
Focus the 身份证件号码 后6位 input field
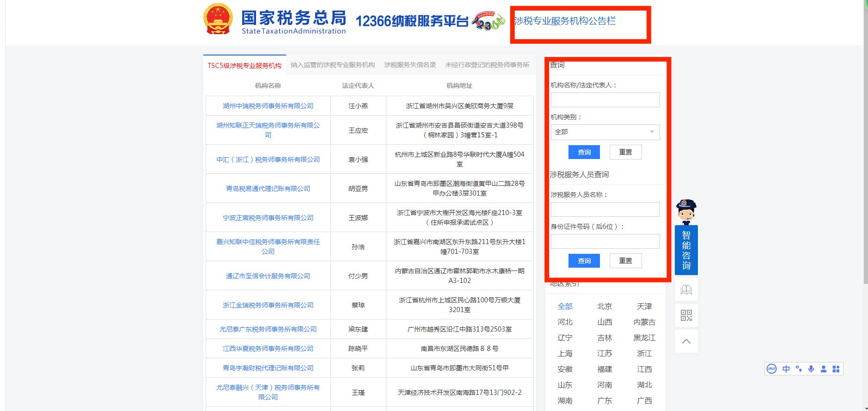click(605, 241)
